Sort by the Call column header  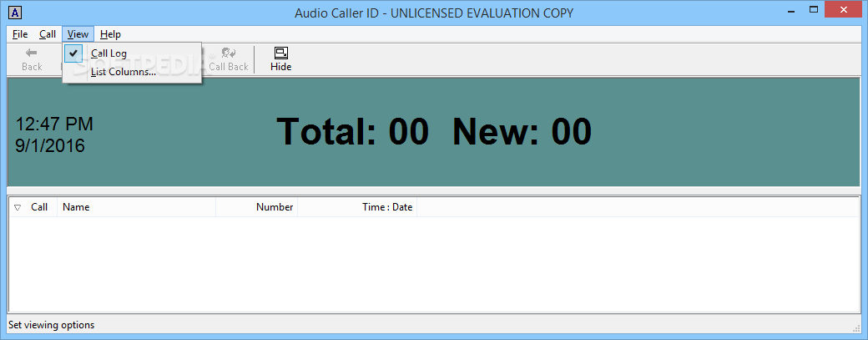pyautogui.click(x=33, y=207)
